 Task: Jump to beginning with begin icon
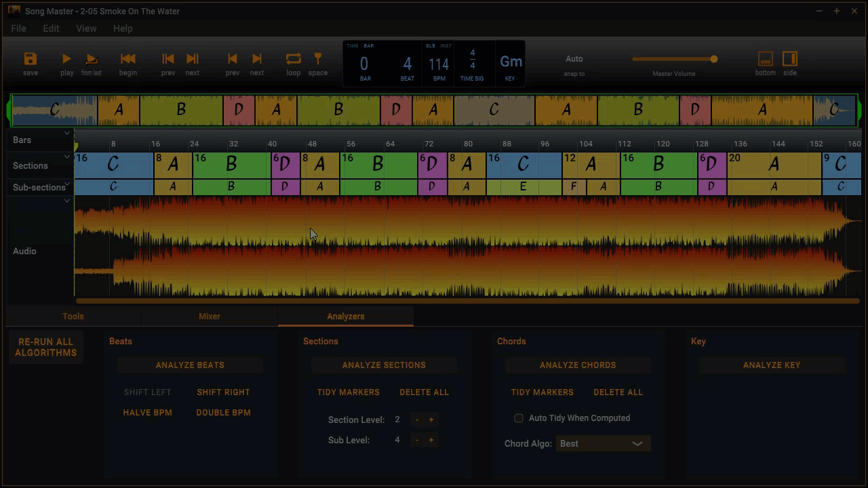click(127, 60)
